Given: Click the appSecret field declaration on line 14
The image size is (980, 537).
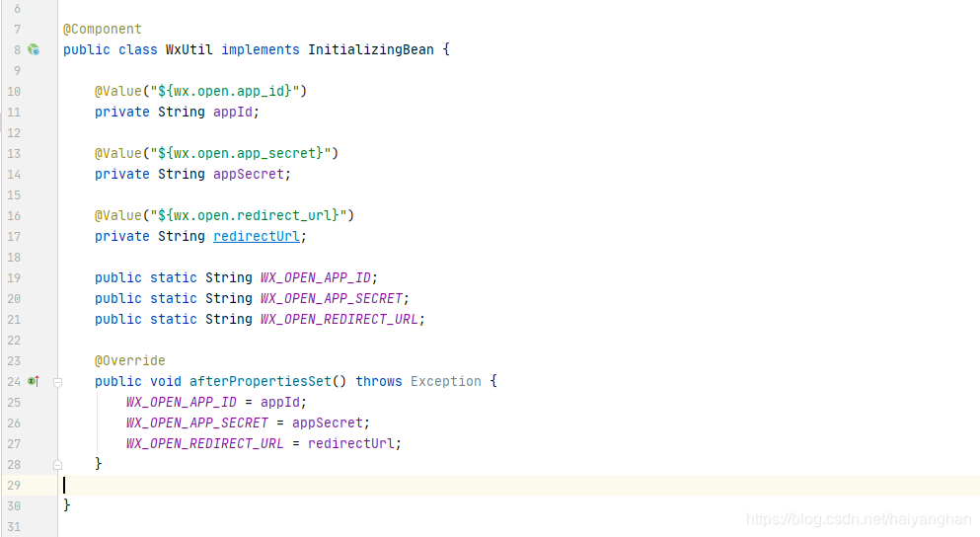Looking at the screenshot, I should coord(248,174).
